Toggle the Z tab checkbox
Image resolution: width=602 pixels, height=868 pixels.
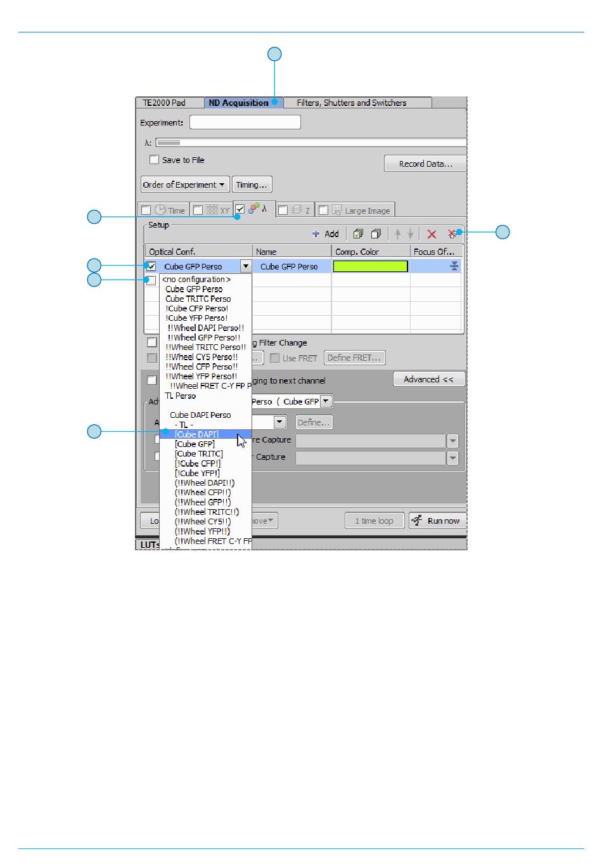(x=283, y=211)
